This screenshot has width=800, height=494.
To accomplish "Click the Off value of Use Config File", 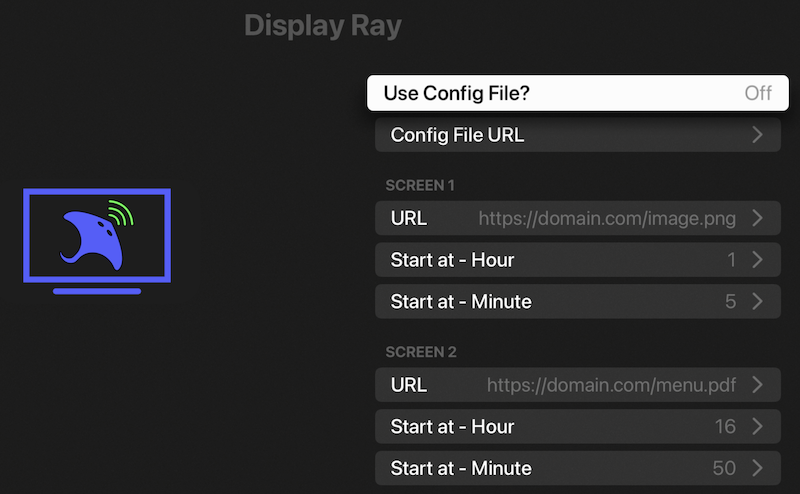I will [x=758, y=93].
